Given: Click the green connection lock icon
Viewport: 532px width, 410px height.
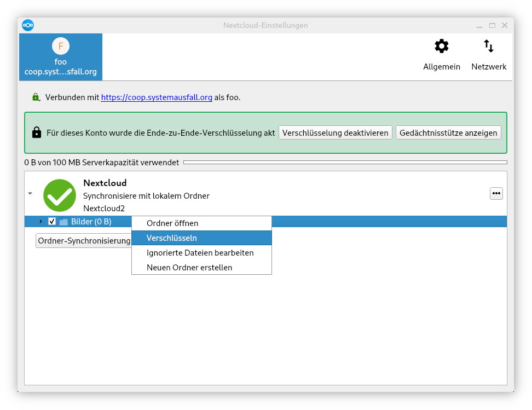Looking at the screenshot, I should tap(36, 97).
